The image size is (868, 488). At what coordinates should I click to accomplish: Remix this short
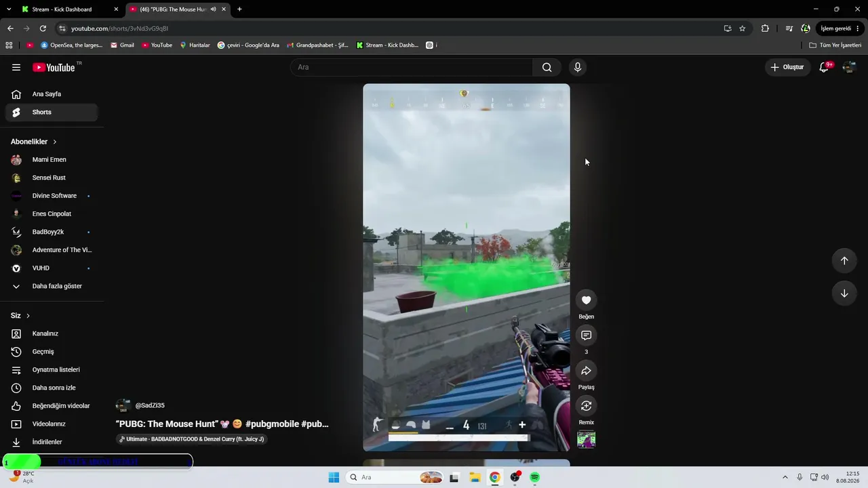point(587,406)
